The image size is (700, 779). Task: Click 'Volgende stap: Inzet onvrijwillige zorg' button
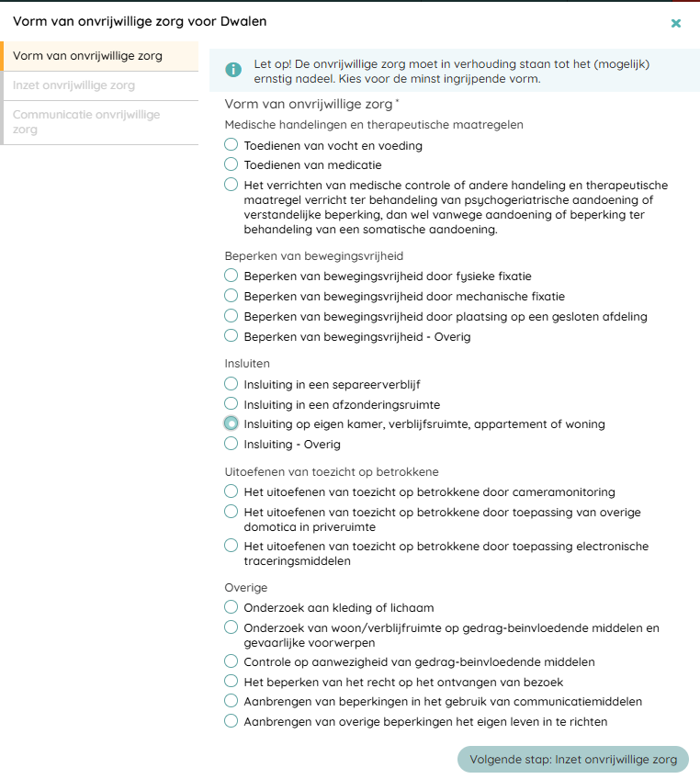click(572, 760)
